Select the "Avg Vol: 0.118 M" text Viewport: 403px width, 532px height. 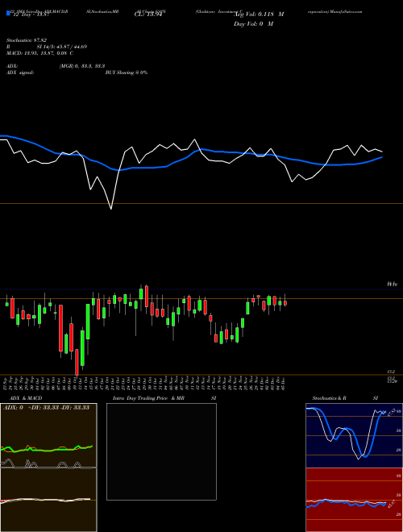(x=259, y=15)
